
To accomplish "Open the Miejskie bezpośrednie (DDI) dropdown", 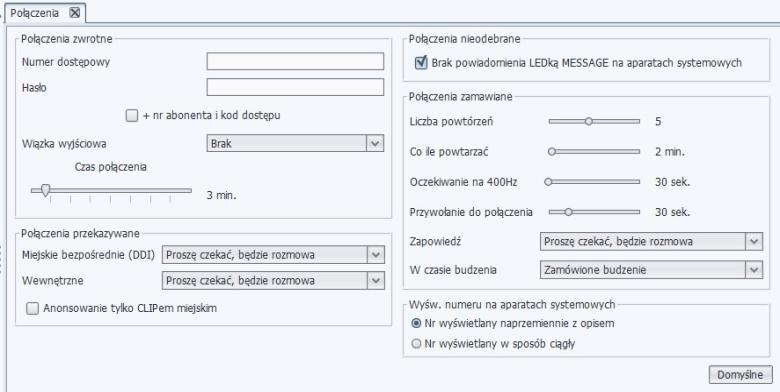I will [x=273, y=255].
